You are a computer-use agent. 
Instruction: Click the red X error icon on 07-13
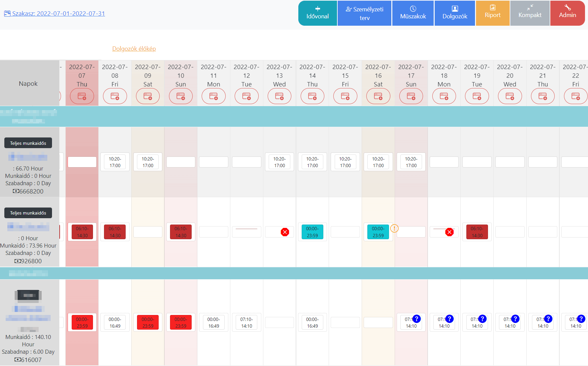coord(285,232)
